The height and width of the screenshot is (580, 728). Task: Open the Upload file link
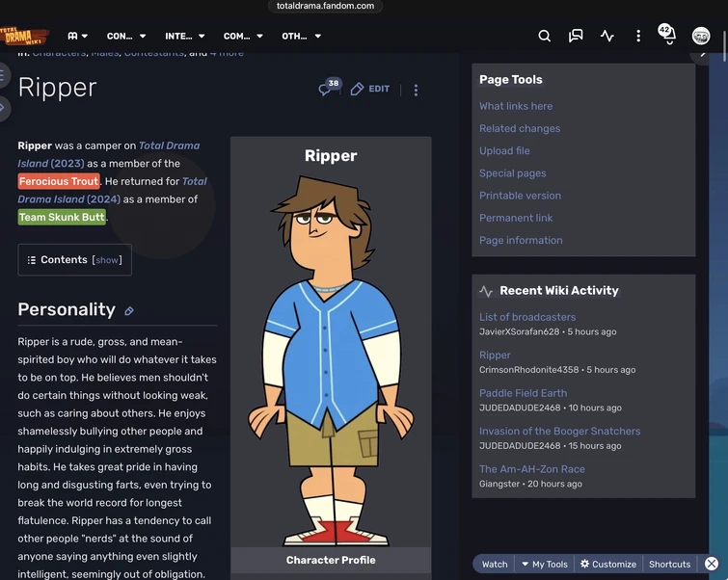pyautogui.click(x=504, y=151)
